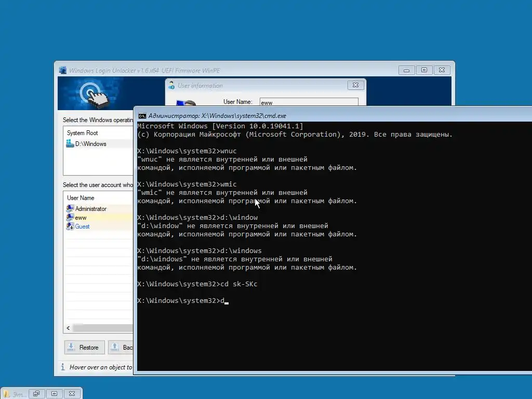Click the 'cd sk-SKc' command line
The width and height of the screenshot is (532, 399).
(197, 284)
